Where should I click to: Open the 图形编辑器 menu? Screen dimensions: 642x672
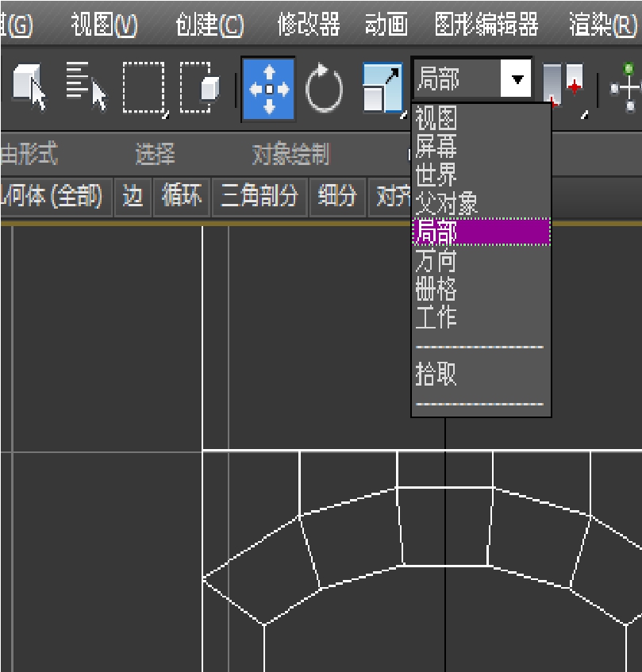click(486, 25)
